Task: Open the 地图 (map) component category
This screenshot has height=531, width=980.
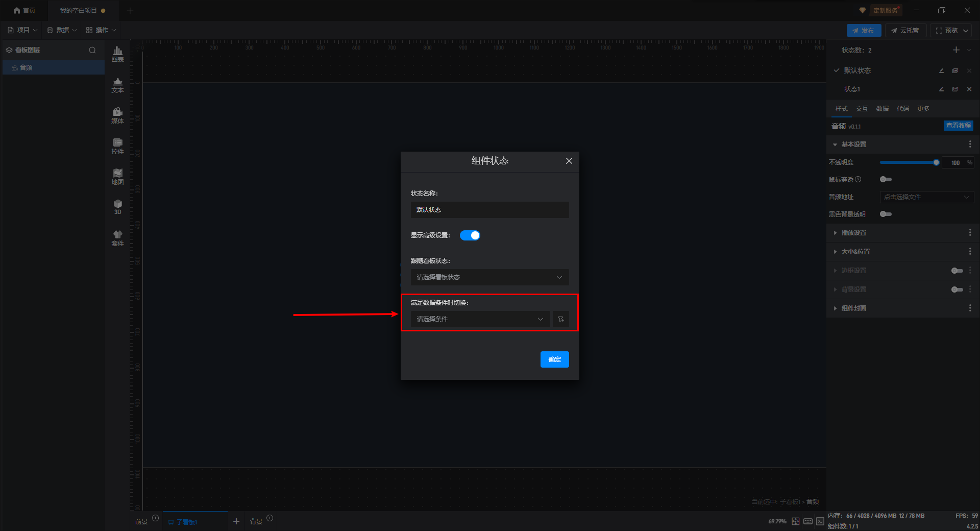Action: coord(117,177)
